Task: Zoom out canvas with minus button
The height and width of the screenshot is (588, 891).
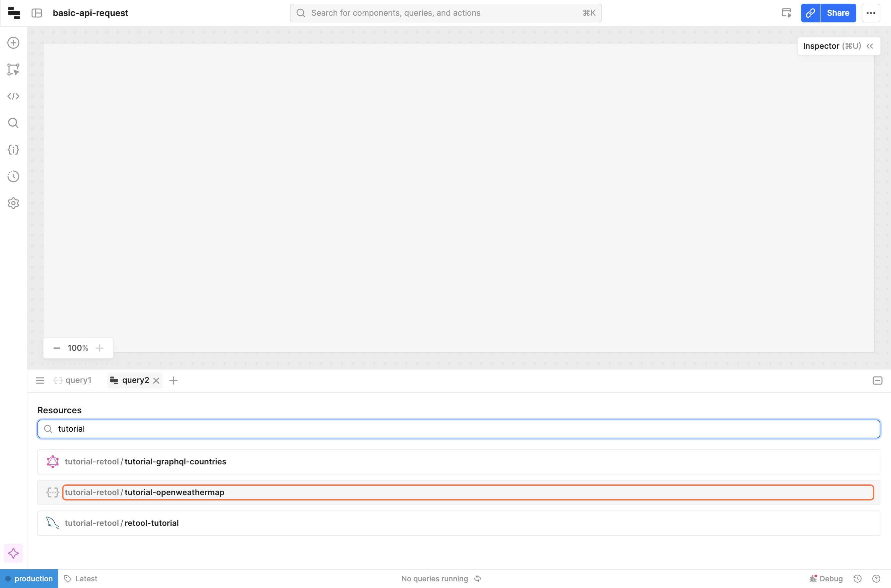Action: [57, 348]
